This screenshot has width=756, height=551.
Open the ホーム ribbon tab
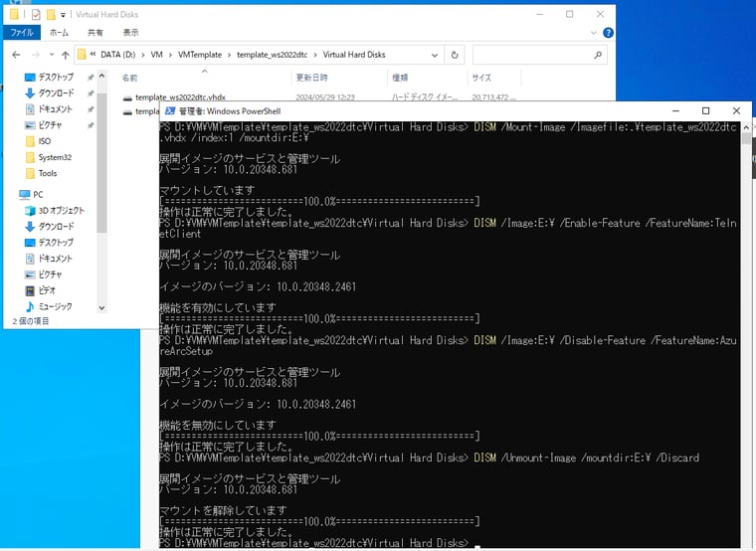click(59, 32)
